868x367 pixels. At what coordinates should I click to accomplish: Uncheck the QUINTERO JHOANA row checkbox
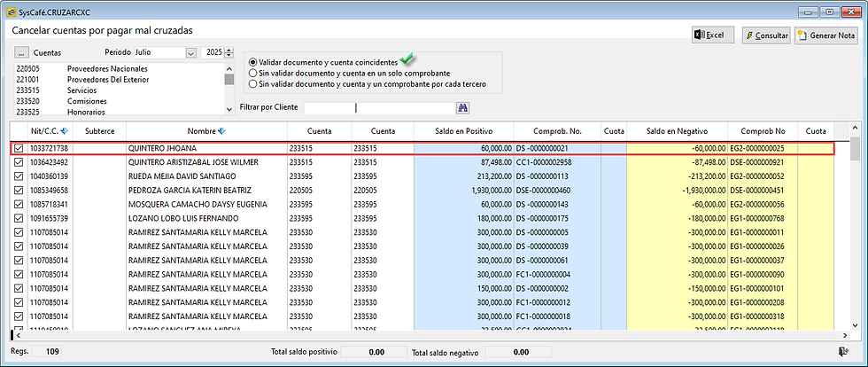point(19,149)
